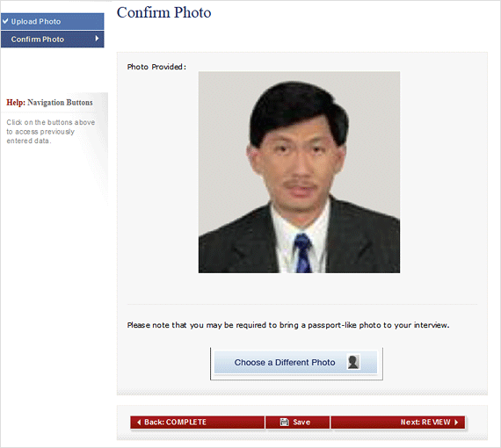Click the checkmark icon beside Upload Photo
Image resolution: width=501 pixels, height=448 pixels.
[5, 21]
